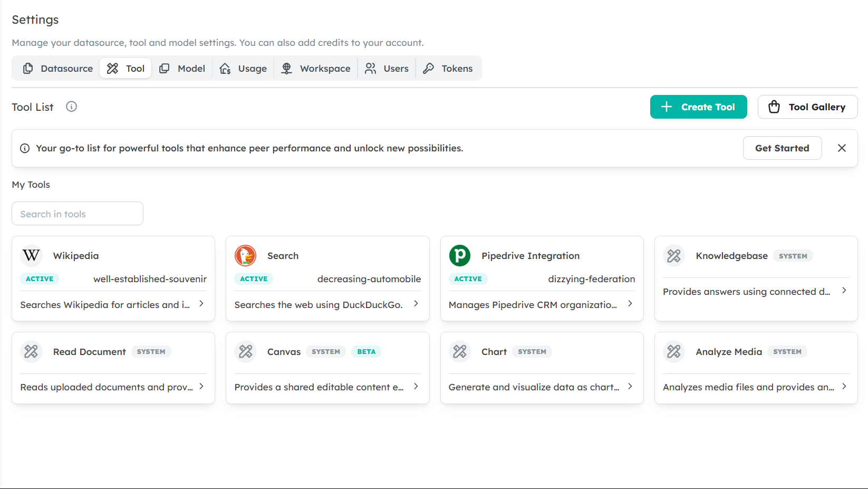Screen dimensions: 868x489
Task: Expand the Wikipedia tool description chevron
Action: 201,304
